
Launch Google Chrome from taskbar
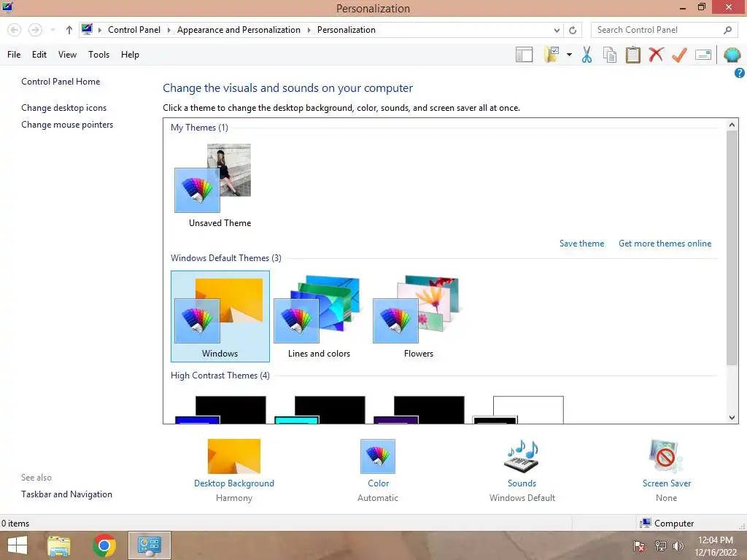104,545
